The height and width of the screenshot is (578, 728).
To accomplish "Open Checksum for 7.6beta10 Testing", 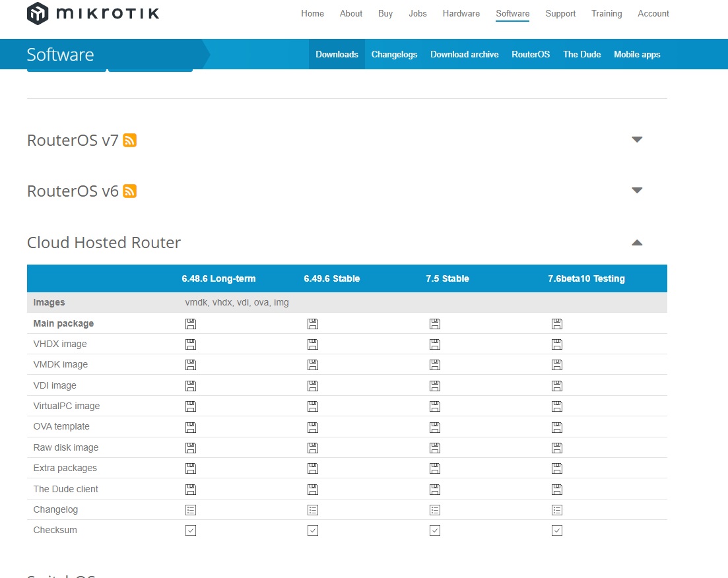I will tap(556, 530).
